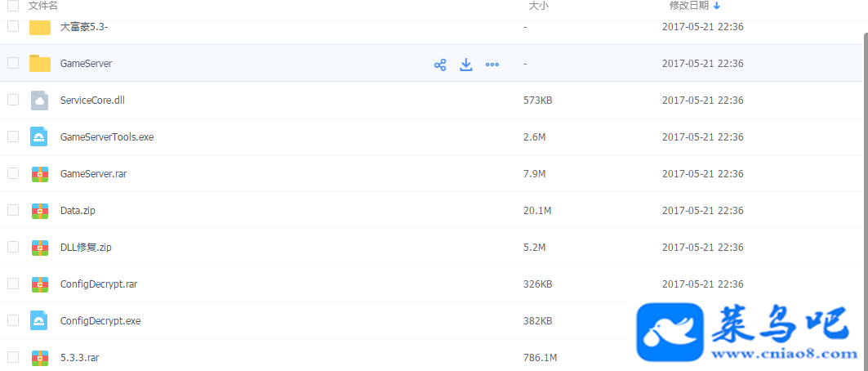Toggle the select-all checkbox beside 文件名
Screen dimensions: 868x371
tap(13, 6)
